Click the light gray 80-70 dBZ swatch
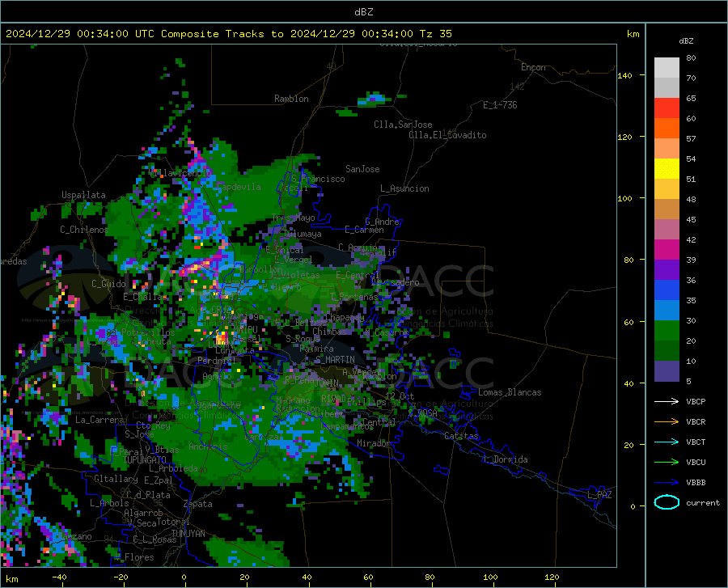This screenshot has height=588, width=728. coord(667,68)
